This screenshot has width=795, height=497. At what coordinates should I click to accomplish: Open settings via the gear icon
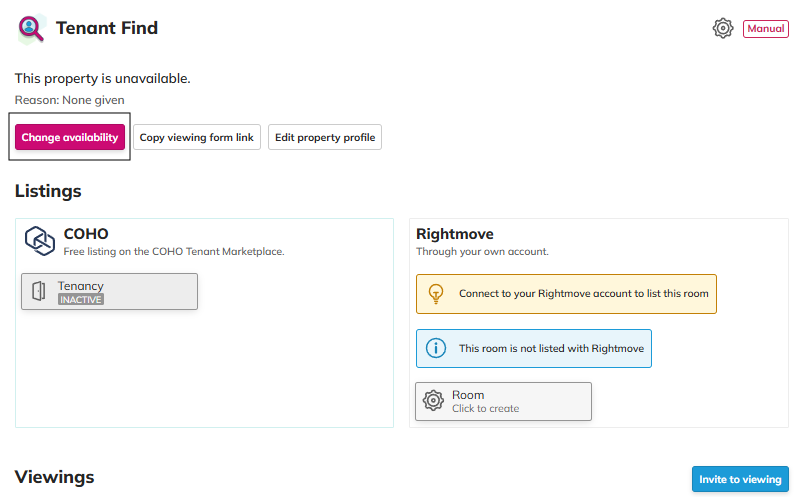(723, 28)
